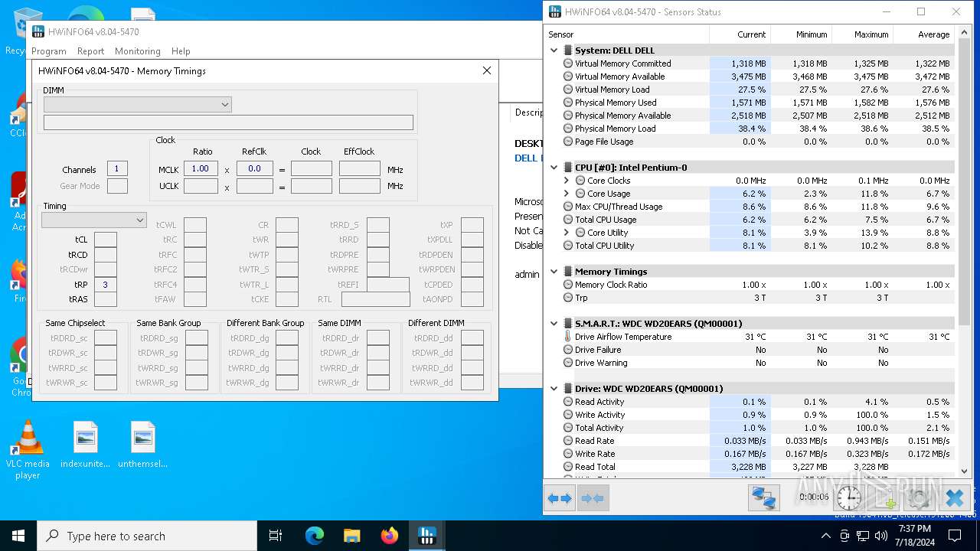This screenshot has height=551, width=980.
Task: Click the Average column header
Action: [x=923, y=34]
